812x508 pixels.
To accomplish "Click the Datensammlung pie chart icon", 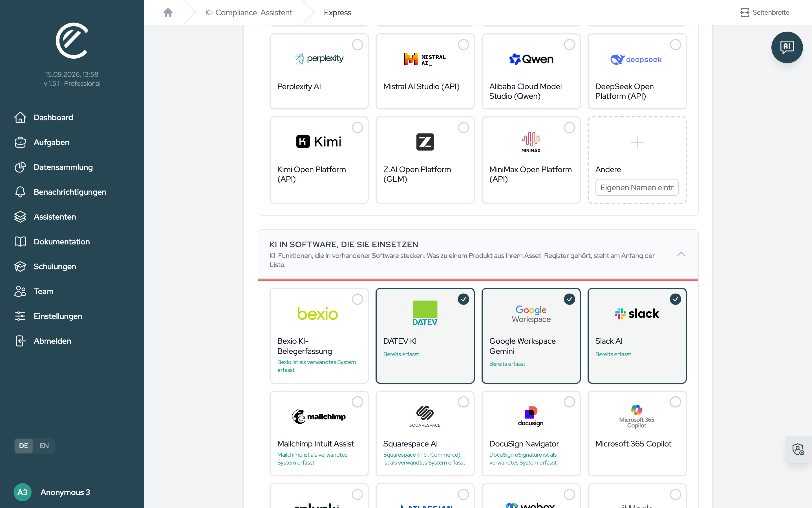I will tap(20, 167).
